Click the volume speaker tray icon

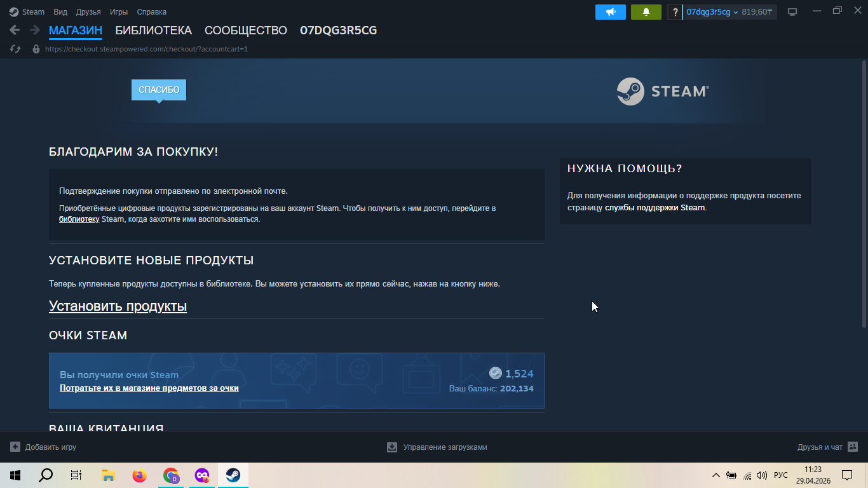(762, 475)
